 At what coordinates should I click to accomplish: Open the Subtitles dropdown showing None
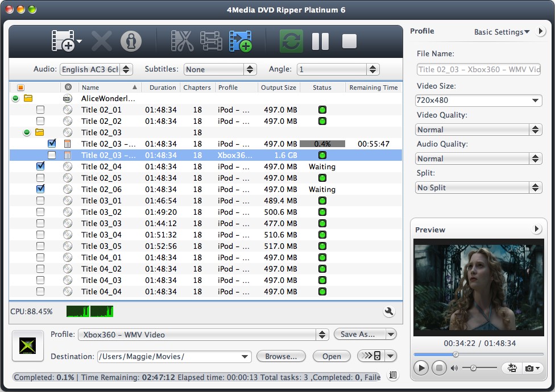click(219, 69)
